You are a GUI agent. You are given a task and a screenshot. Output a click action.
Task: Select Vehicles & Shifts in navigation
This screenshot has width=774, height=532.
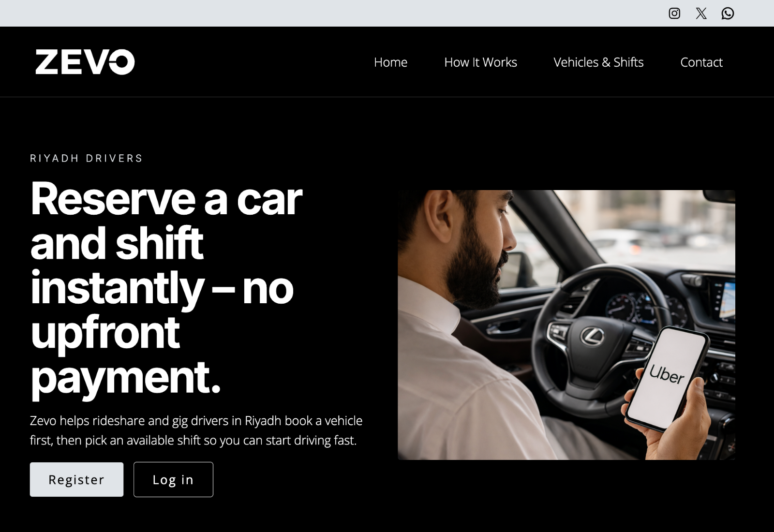[598, 62]
